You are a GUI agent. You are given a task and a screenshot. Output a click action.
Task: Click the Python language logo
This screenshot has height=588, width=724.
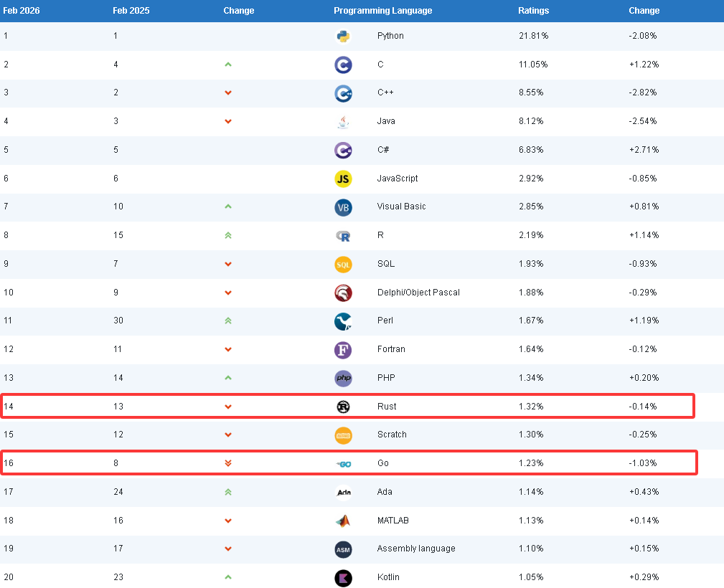343,36
